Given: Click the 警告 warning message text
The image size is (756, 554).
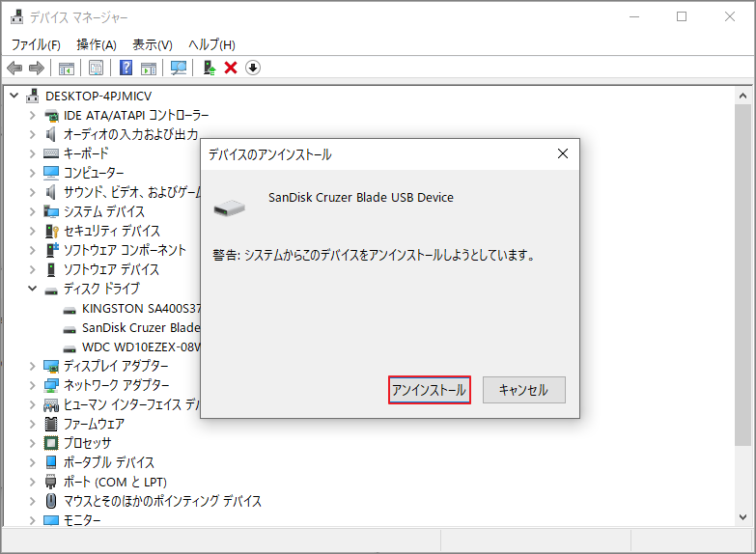Looking at the screenshot, I should 374,255.
